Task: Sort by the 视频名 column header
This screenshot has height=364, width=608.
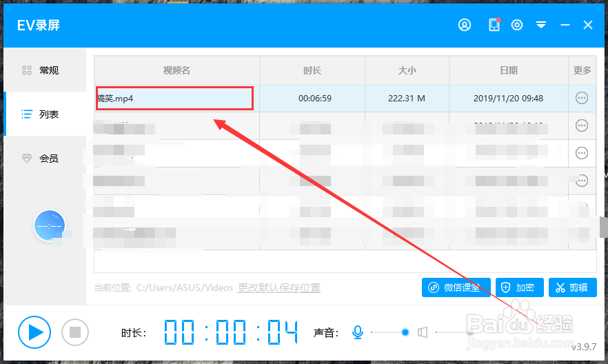Action: 176,70
